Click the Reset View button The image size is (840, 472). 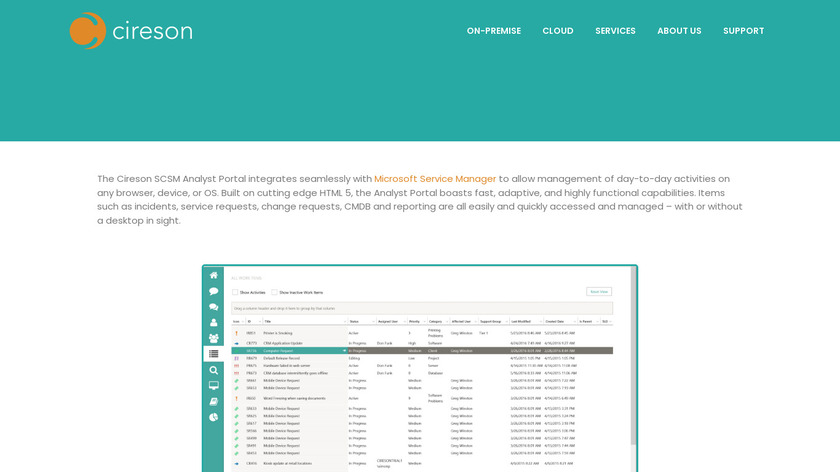(598, 292)
